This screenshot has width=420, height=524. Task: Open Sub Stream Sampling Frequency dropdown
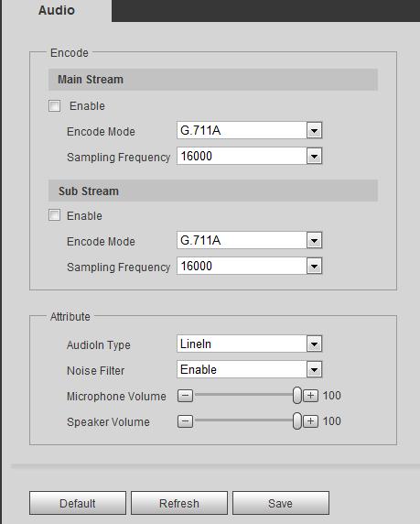point(250,266)
